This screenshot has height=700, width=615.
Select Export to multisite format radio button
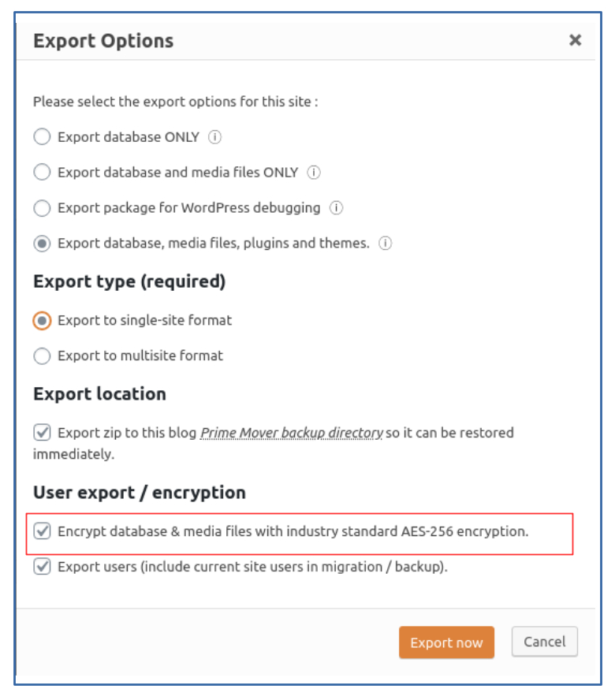(42, 356)
